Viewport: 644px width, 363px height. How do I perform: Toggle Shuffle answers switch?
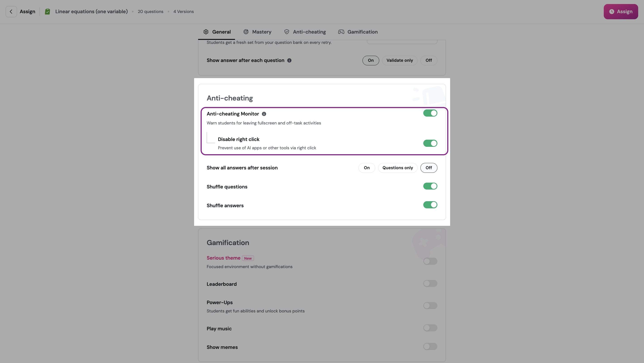(430, 205)
